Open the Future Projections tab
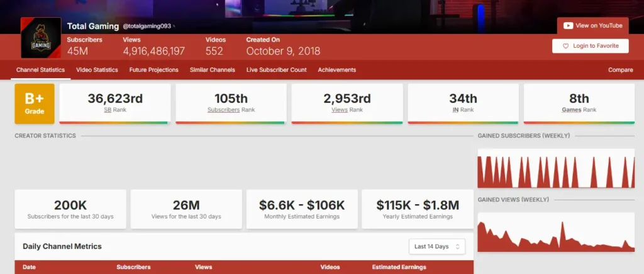644x274 pixels. pos(153,70)
